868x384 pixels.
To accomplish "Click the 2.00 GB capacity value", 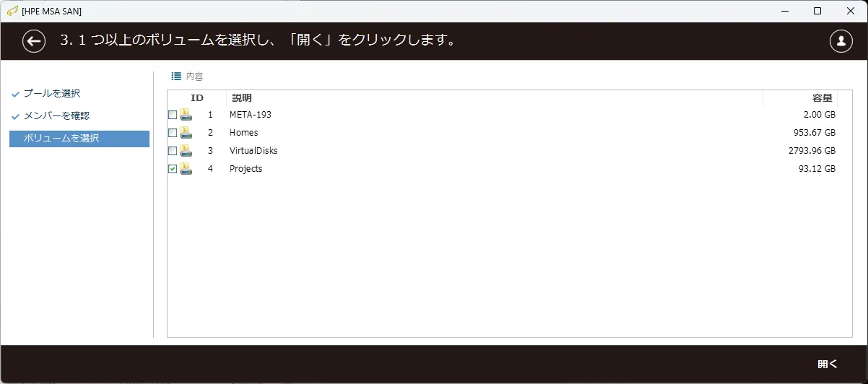I will 820,115.
